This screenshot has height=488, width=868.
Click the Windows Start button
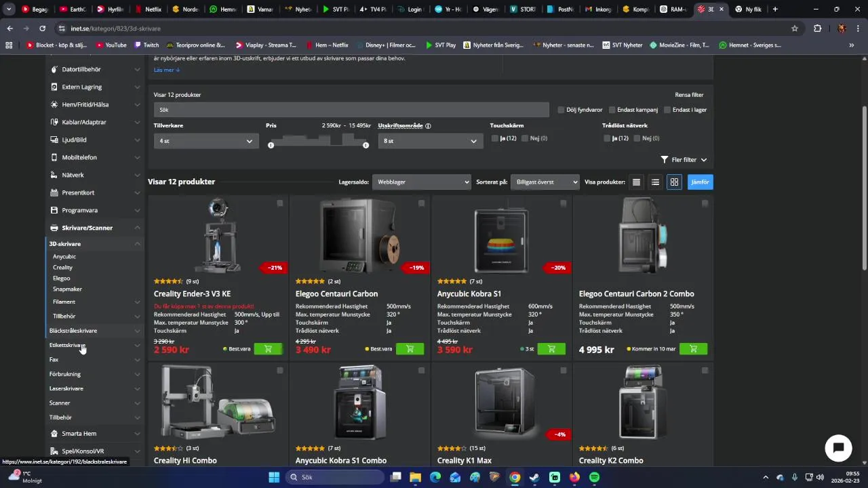point(274,477)
